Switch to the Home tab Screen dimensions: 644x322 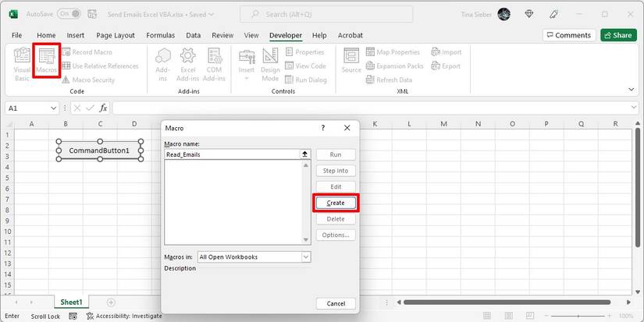pos(46,35)
